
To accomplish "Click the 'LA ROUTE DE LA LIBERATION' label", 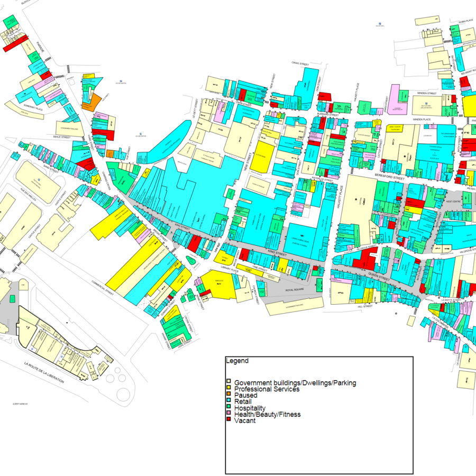I will coord(44,372).
